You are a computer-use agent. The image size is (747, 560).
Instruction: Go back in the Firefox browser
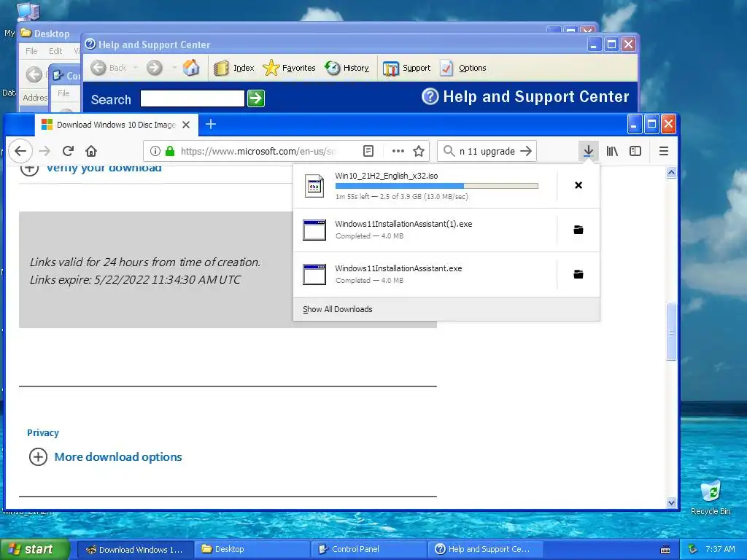(20, 152)
